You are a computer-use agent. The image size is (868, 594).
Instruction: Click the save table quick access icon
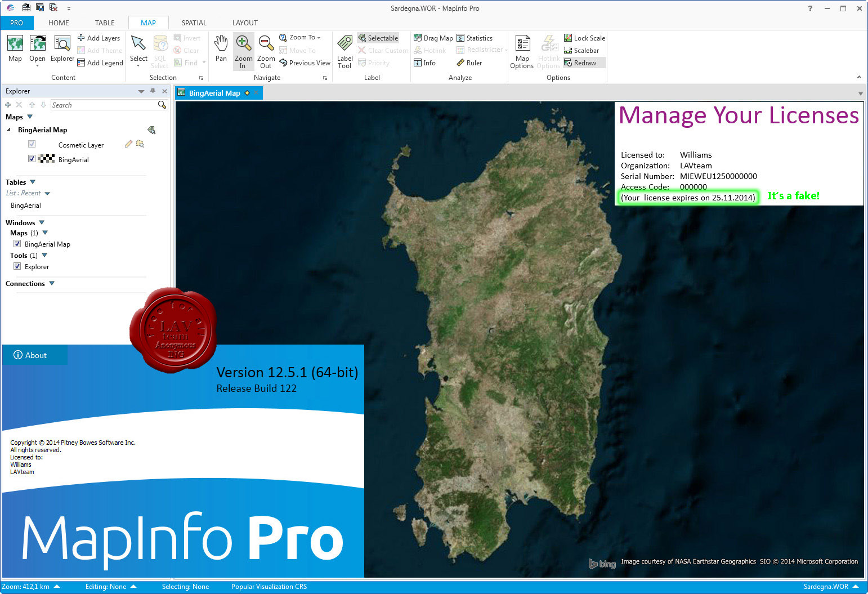pos(40,8)
